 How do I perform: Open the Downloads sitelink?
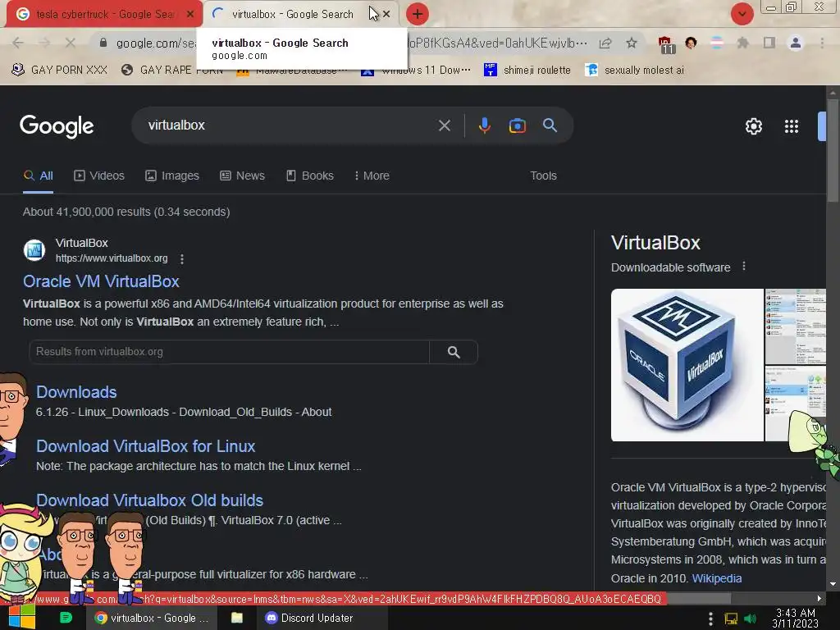tap(76, 392)
